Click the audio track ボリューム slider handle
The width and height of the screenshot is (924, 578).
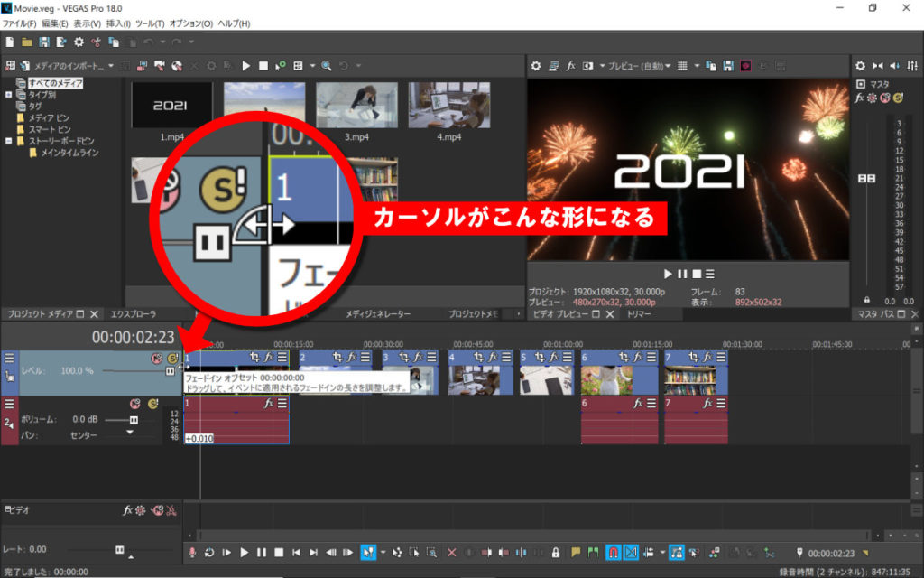[x=134, y=420]
